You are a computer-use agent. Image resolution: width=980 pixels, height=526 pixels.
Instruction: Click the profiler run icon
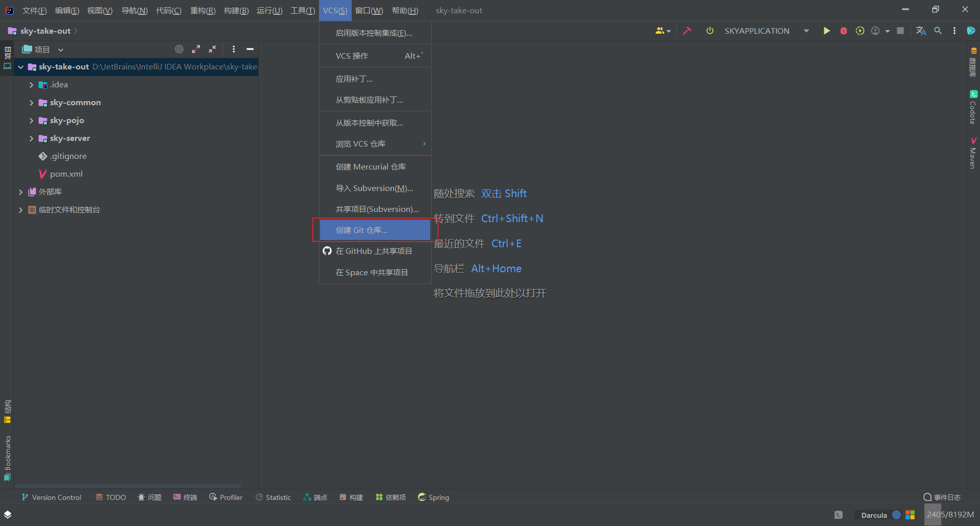pyautogui.click(x=875, y=31)
